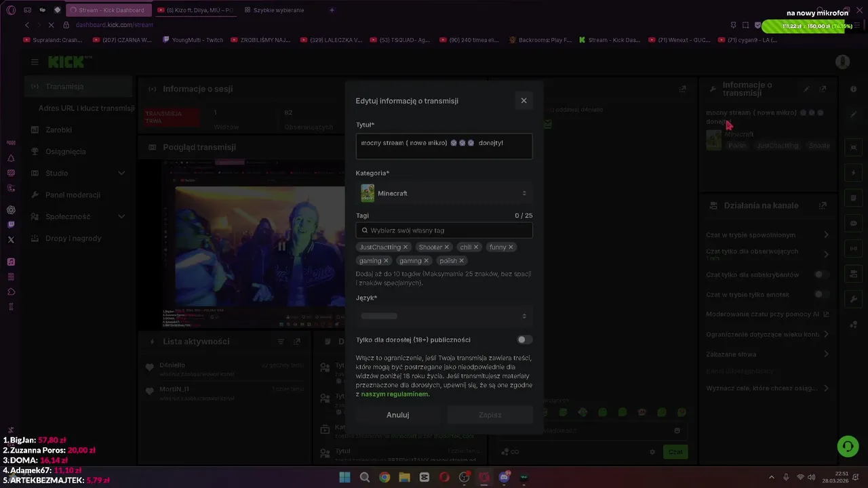Remove the polish tag
The image size is (868, 488).
(462, 261)
